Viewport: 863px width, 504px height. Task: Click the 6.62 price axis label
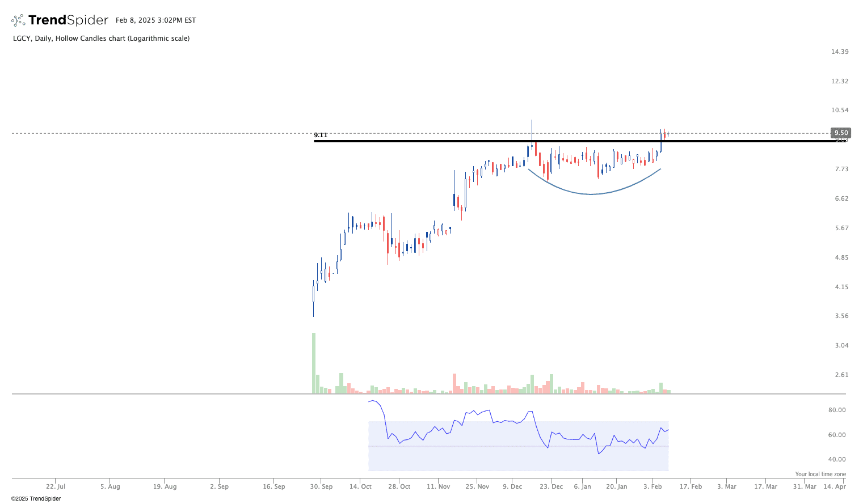tap(841, 198)
